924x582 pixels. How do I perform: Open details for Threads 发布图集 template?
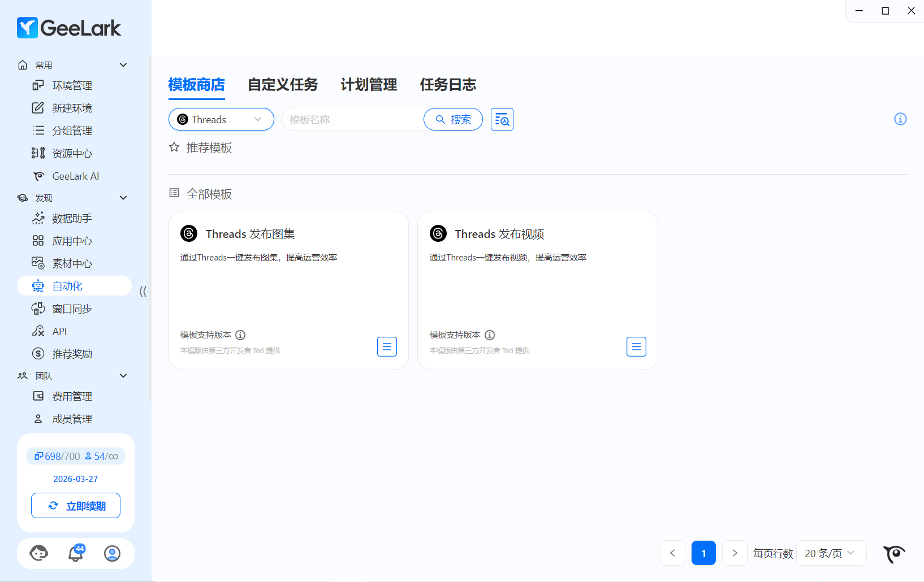tap(387, 346)
